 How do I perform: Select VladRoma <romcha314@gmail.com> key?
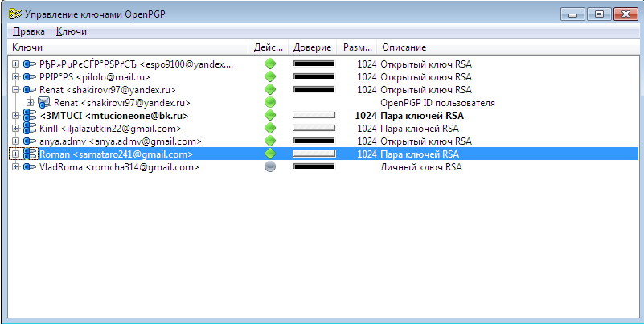pos(119,167)
